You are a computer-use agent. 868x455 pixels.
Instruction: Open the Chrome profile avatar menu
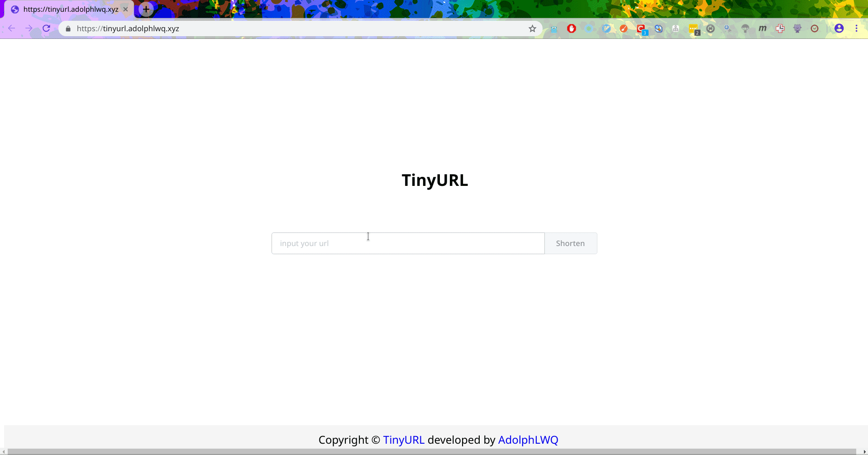tap(839, 28)
